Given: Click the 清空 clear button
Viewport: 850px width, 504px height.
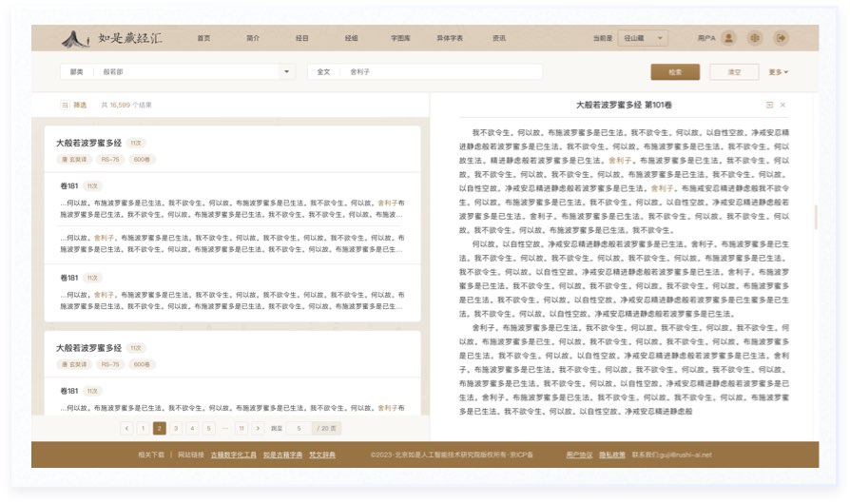Looking at the screenshot, I should 732,72.
